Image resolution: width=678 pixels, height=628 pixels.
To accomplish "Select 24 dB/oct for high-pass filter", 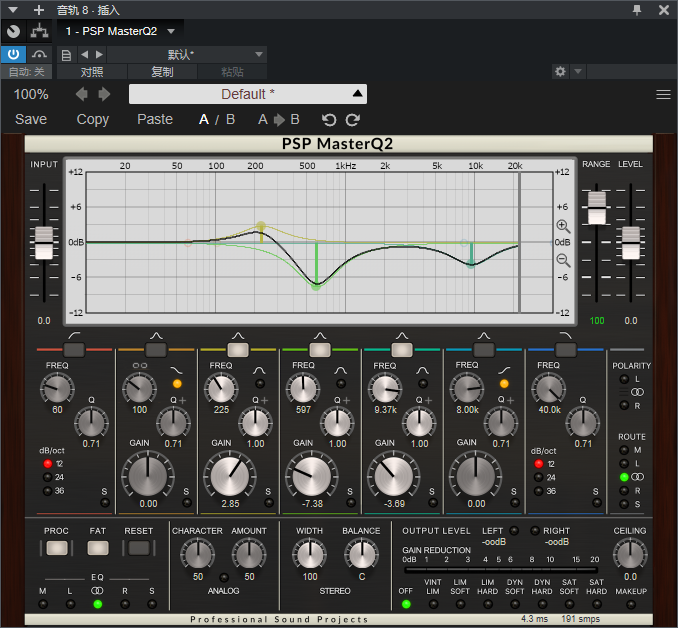I will pos(48,477).
